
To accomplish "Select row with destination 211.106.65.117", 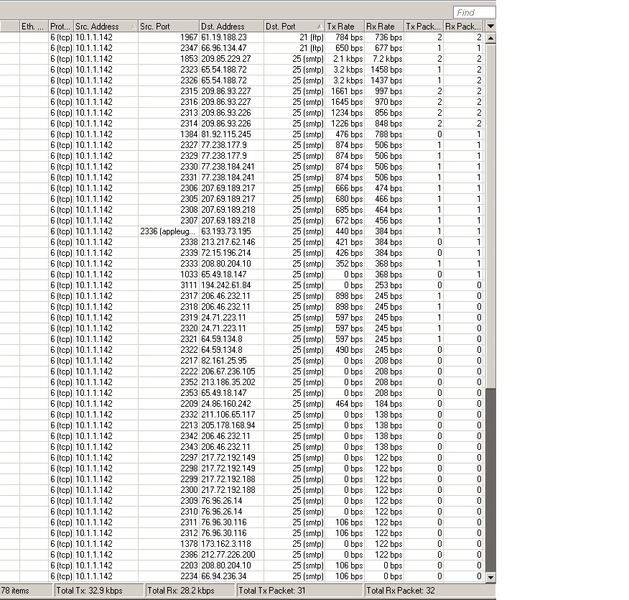I will tap(241, 415).
